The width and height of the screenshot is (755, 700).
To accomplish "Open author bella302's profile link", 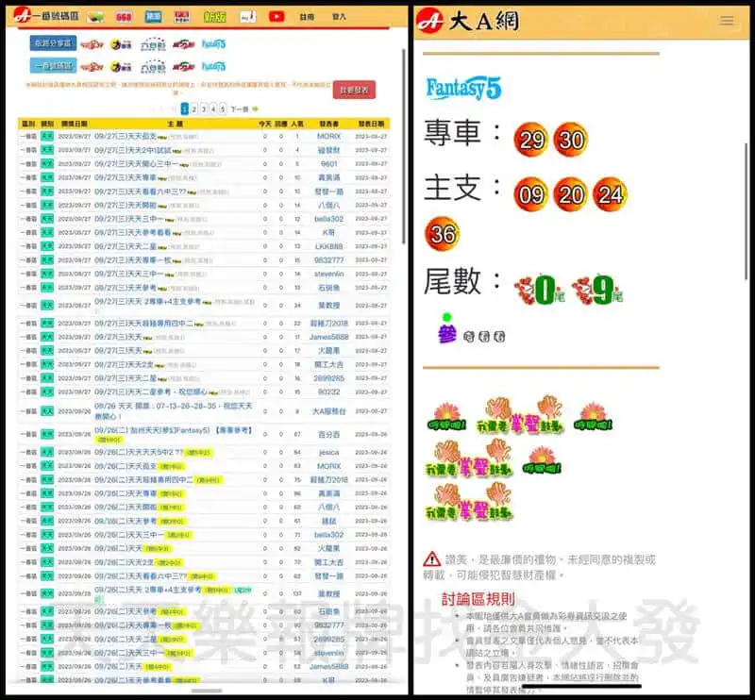I will tap(328, 218).
